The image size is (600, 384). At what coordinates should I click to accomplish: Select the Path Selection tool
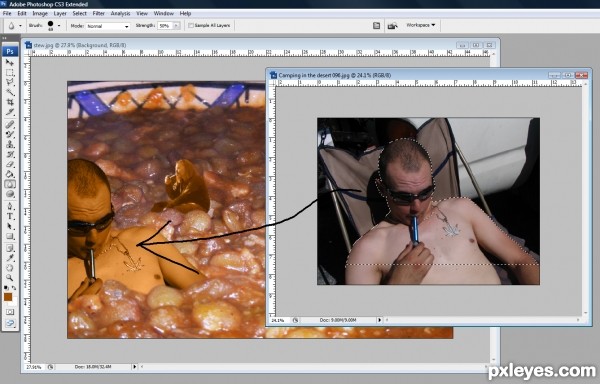pyautogui.click(x=10, y=226)
